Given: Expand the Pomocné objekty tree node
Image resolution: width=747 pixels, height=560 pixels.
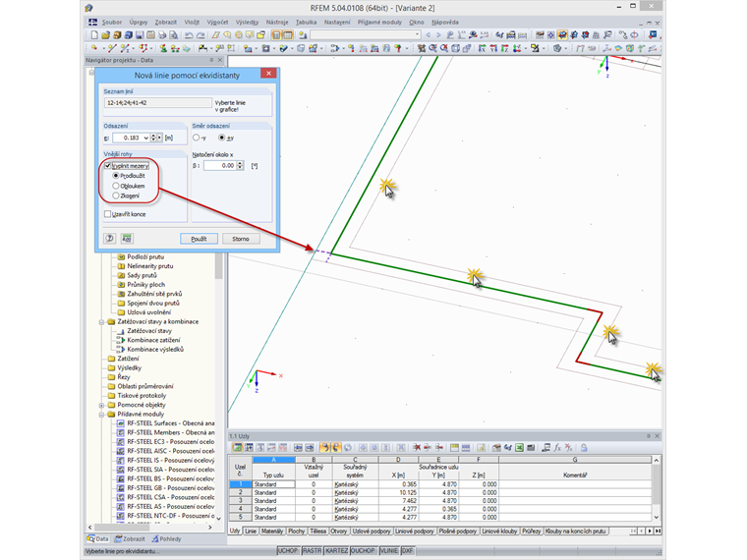Looking at the screenshot, I should [101, 405].
